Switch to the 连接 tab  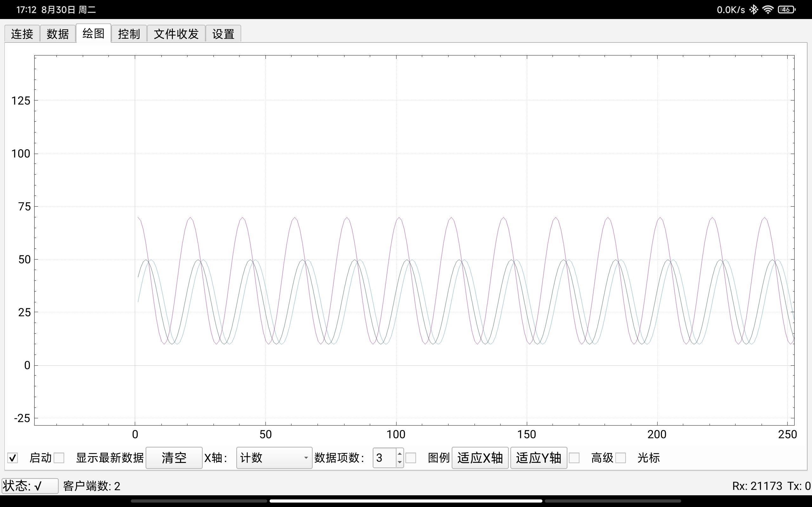(x=22, y=34)
